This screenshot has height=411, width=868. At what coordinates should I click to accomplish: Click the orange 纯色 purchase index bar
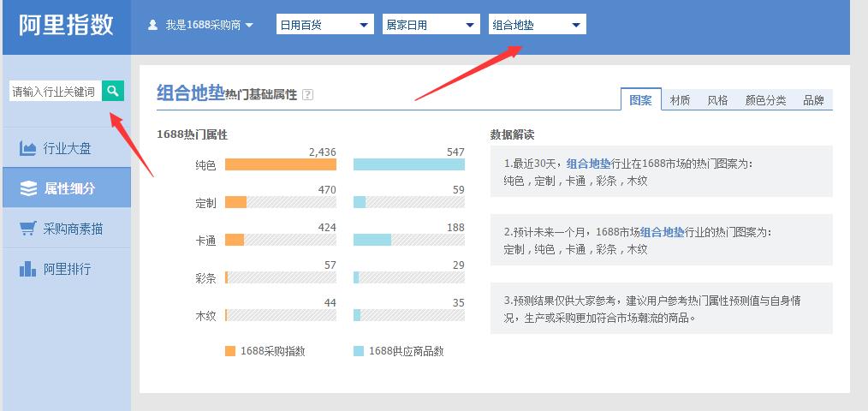(x=281, y=164)
